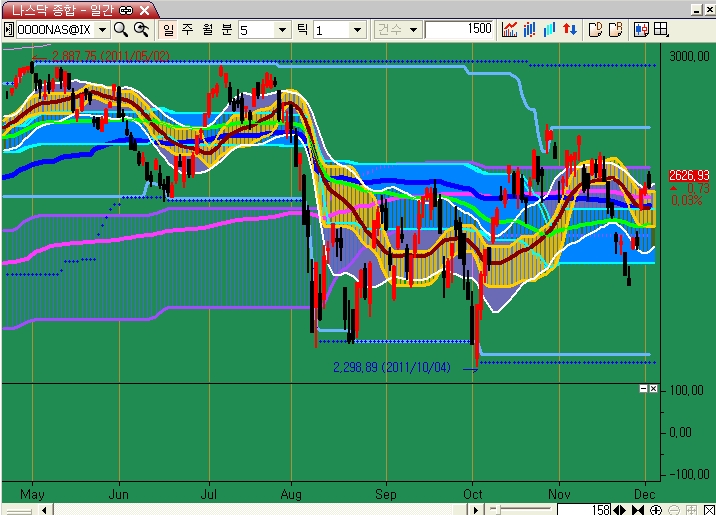Select the red-blue candlestick chart icon
716x515 pixels.
click(530, 29)
